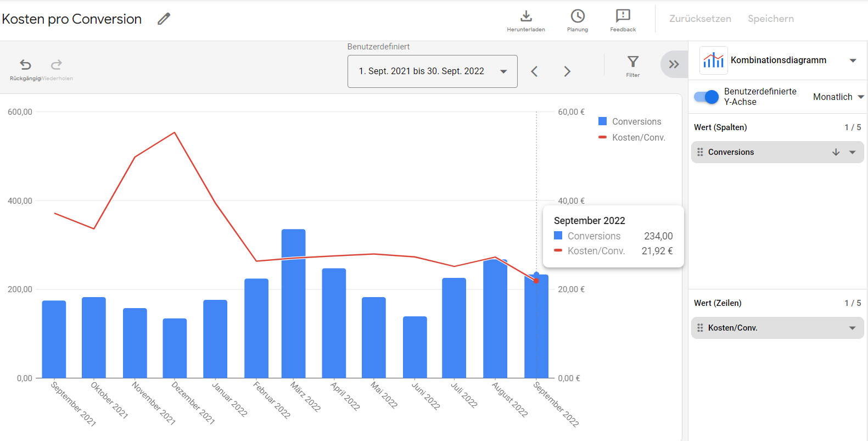The height and width of the screenshot is (441, 868).
Task: Sort Conversions descending with down arrow
Action: 836,152
